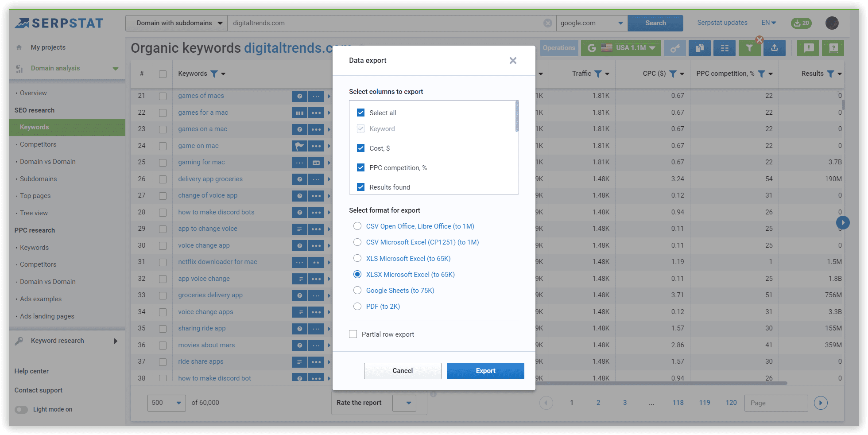Click the key icon in the toolbar

pos(675,48)
